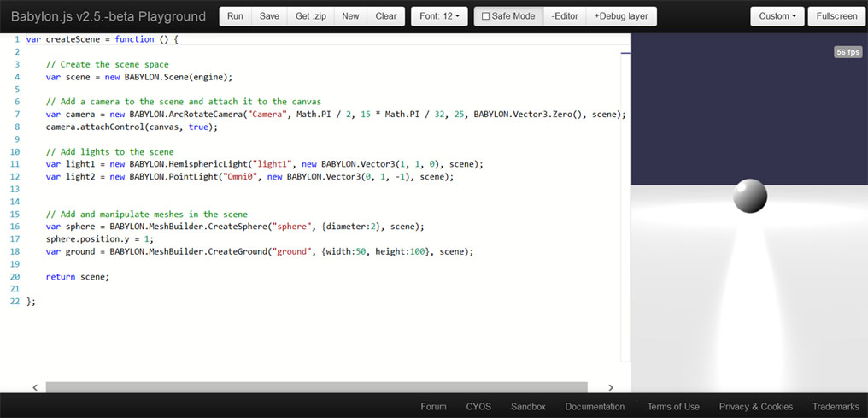Click the "sphere.position.y = 1;" line
Image resolution: width=868 pixels, height=418 pixels.
(x=100, y=239)
